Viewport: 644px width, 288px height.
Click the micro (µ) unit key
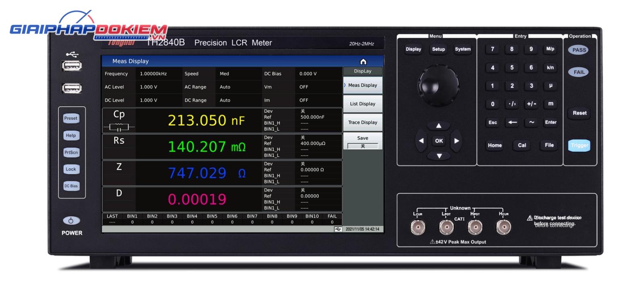[x=551, y=86]
